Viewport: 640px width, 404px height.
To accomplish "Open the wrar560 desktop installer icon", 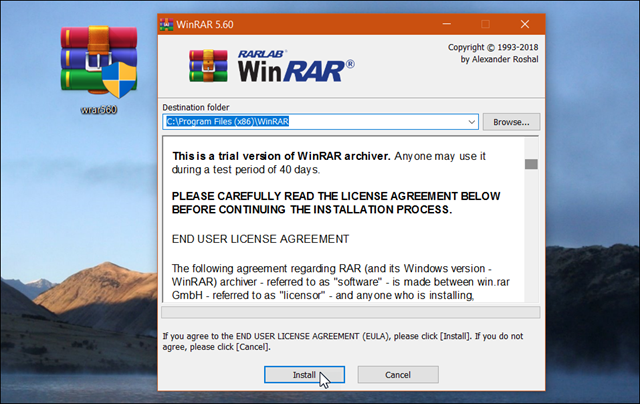I will coord(99,70).
